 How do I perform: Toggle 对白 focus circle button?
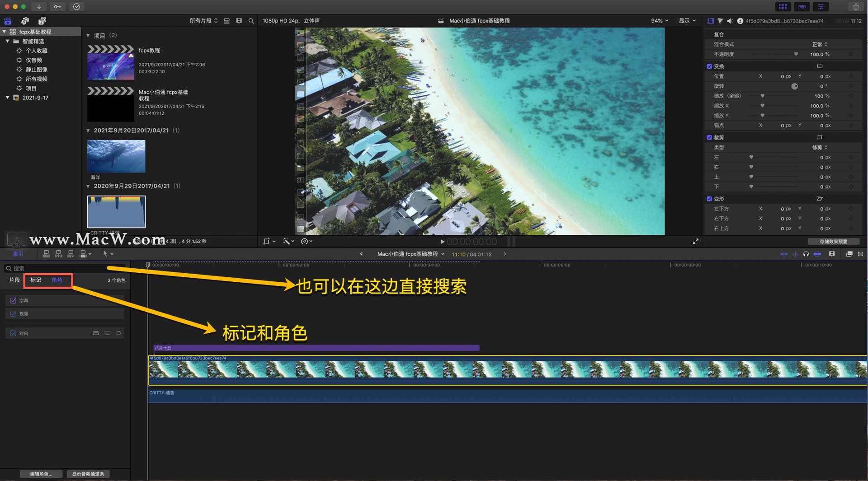tap(118, 333)
